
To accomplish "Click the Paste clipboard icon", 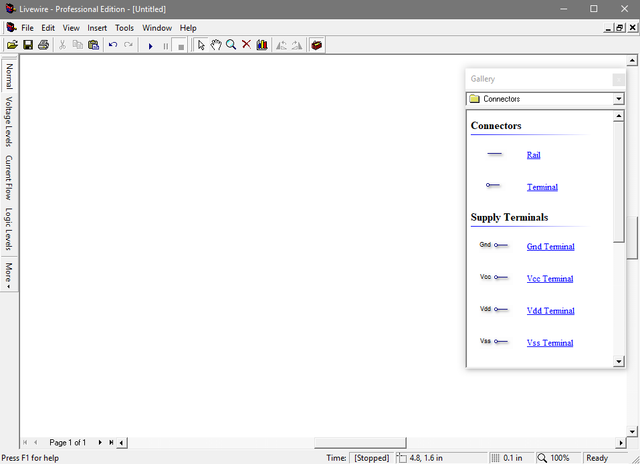I will (x=93, y=45).
